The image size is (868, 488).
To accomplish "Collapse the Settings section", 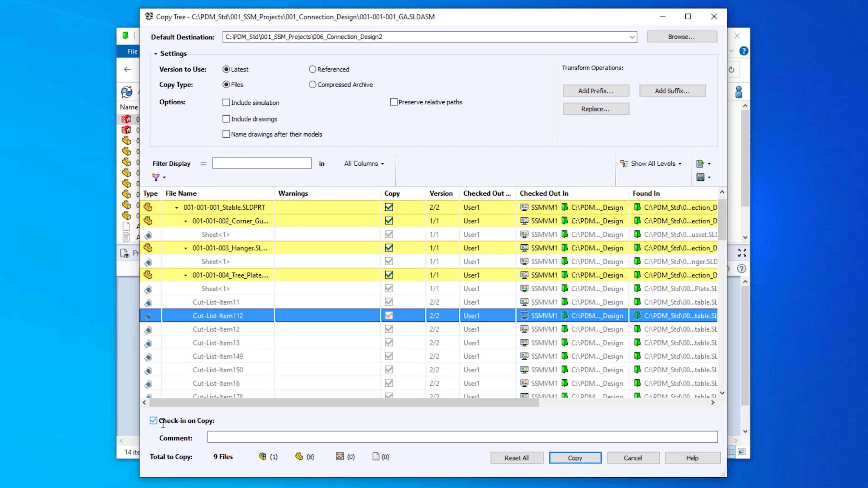I will (156, 54).
